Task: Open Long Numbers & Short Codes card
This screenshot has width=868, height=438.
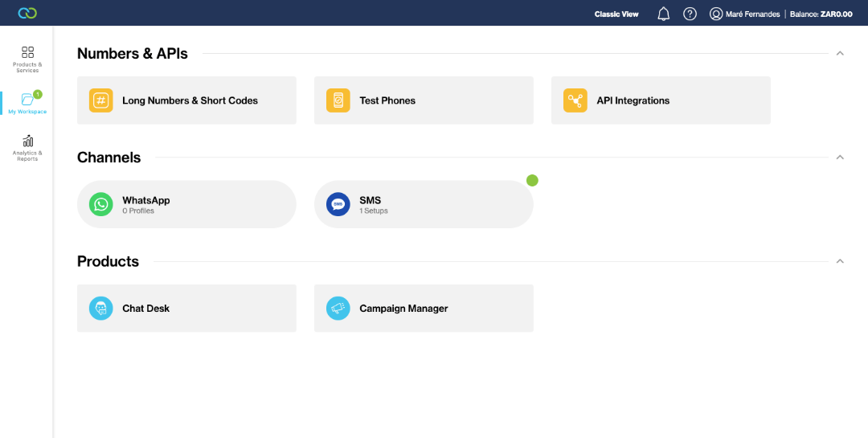Action: pos(186,100)
